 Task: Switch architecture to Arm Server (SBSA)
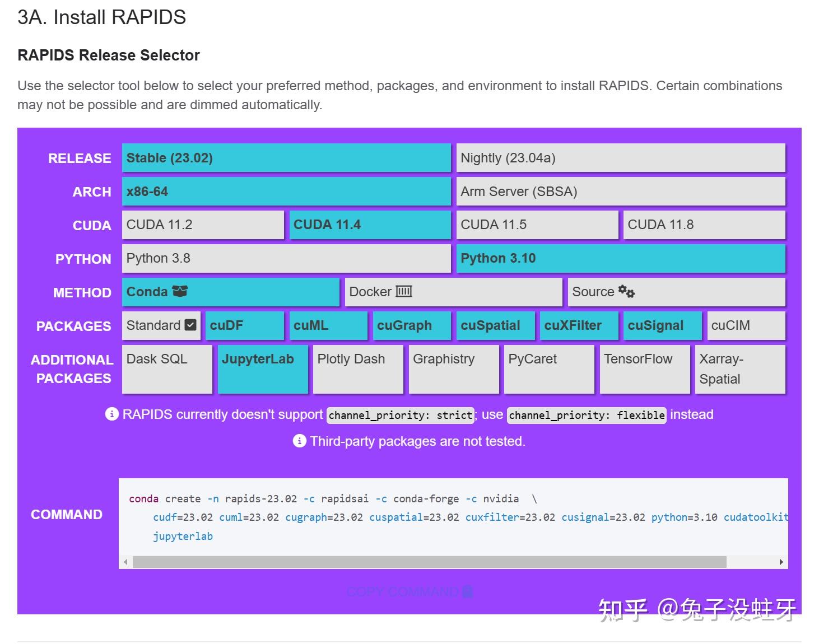pos(620,191)
